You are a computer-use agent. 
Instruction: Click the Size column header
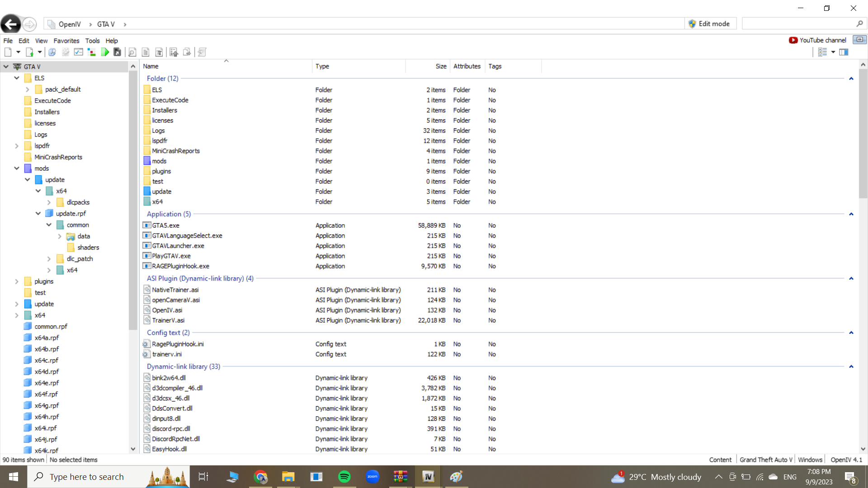pos(441,66)
